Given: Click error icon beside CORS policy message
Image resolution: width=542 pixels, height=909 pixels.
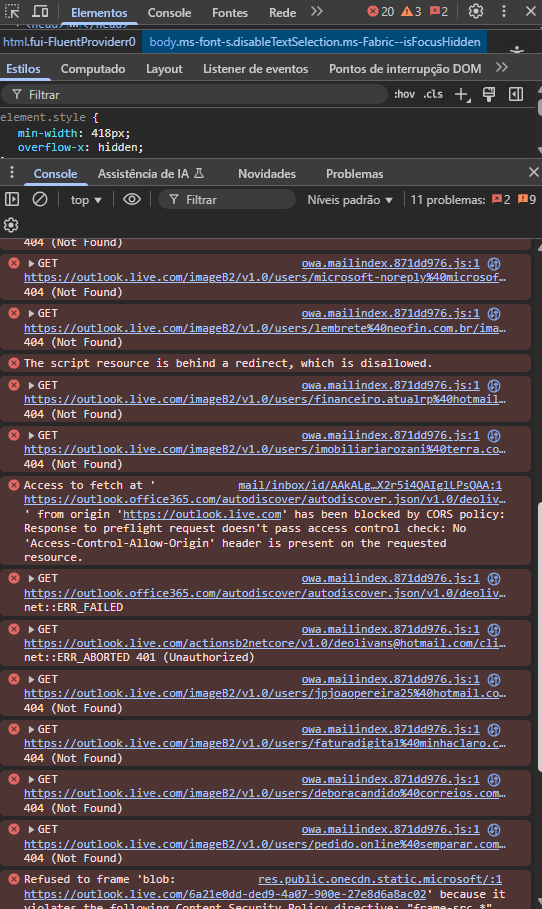Looking at the screenshot, I should click(14, 485).
